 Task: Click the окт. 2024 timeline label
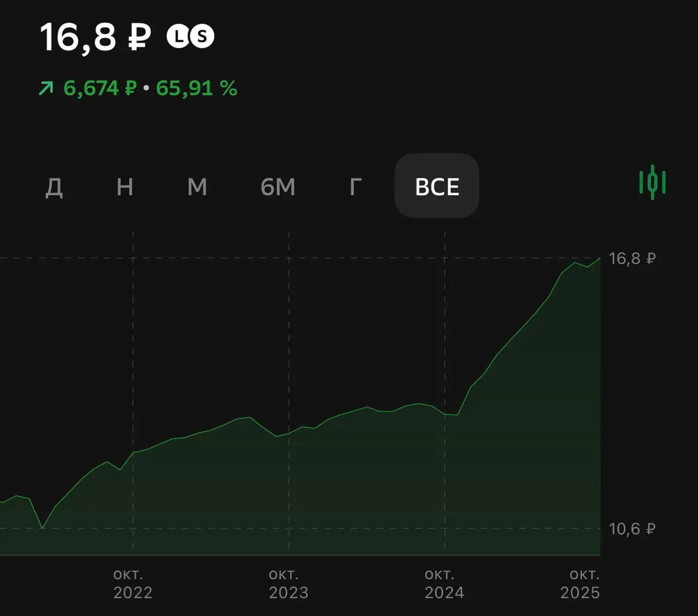(x=444, y=584)
